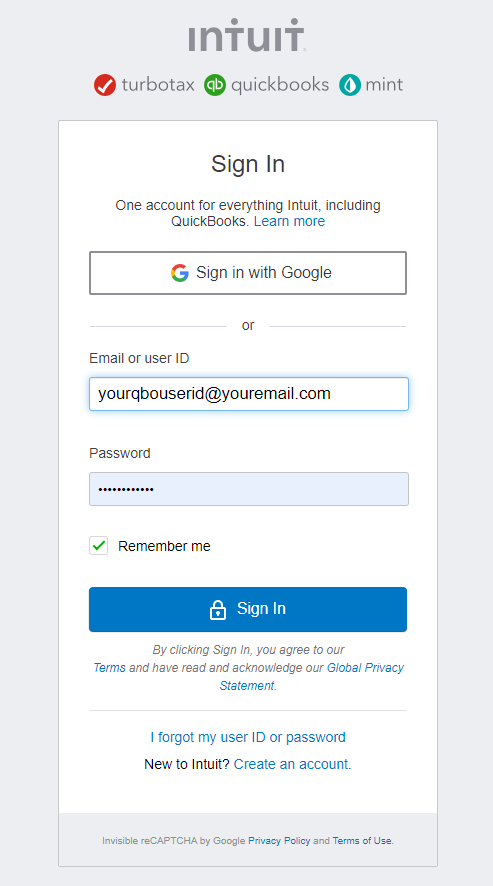493x886 pixels.
Task: Open the Learn more link
Action: coord(289,221)
